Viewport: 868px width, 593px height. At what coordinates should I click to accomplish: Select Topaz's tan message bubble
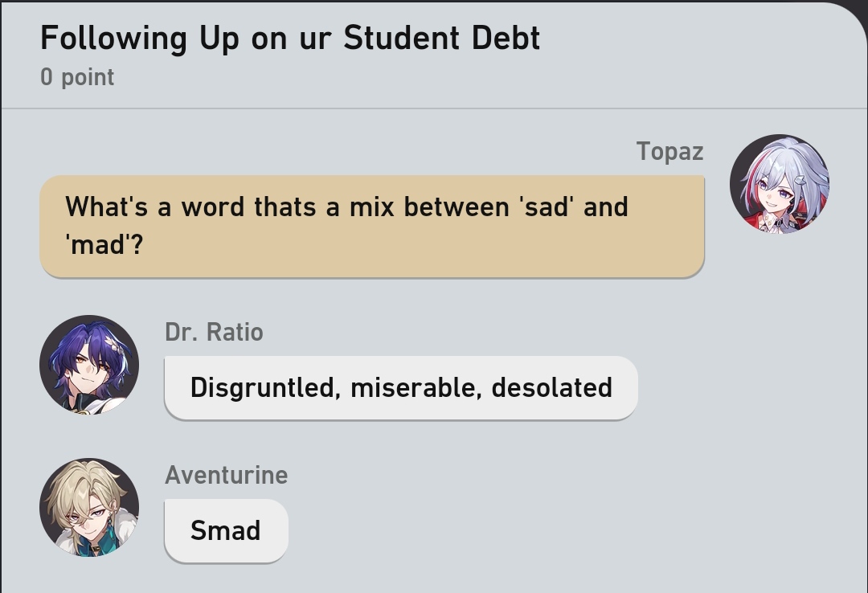371,226
